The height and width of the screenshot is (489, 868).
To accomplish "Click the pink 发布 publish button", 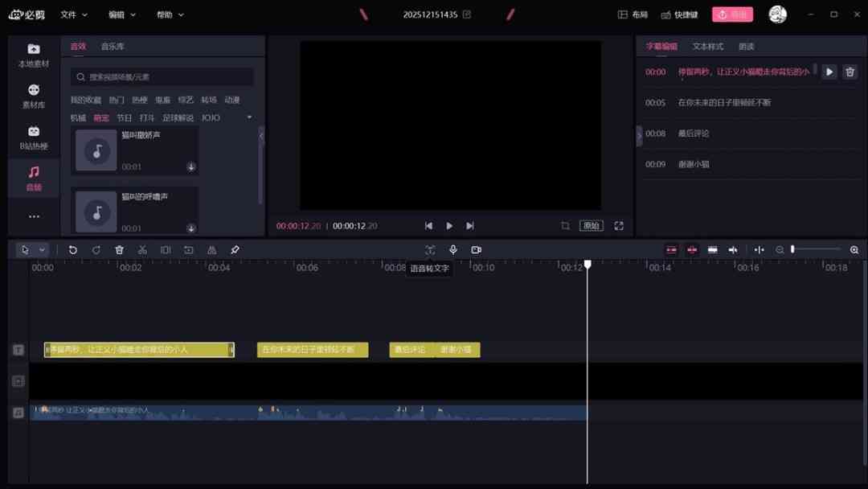I will pyautogui.click(x=732, y=14).
